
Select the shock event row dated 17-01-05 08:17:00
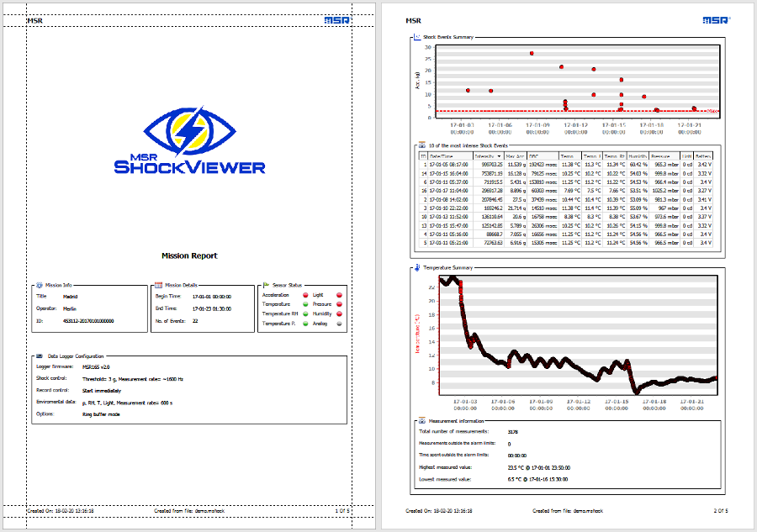tap(566, 165)
